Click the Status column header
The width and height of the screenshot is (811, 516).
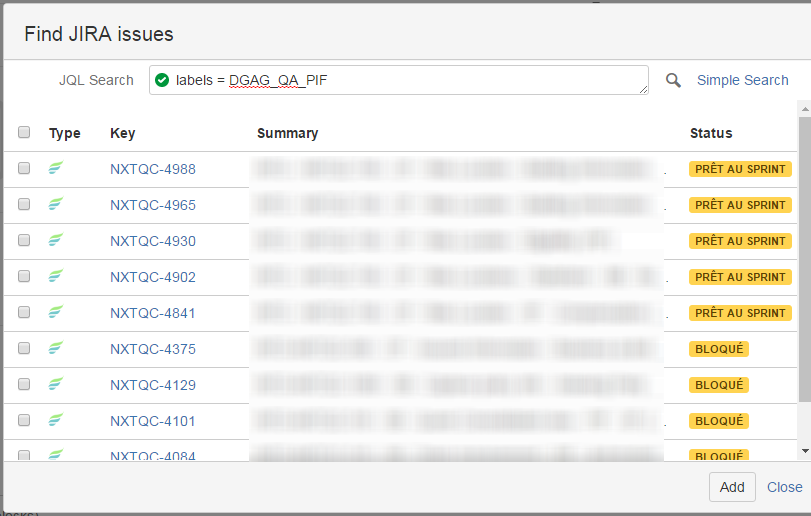pyautogui.click(x=711, y=133)
